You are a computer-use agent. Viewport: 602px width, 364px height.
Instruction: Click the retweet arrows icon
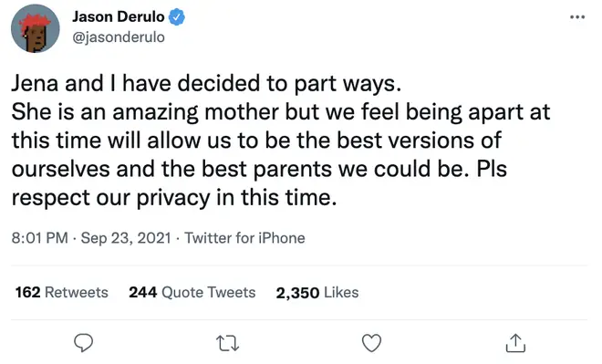click(227, 343)
